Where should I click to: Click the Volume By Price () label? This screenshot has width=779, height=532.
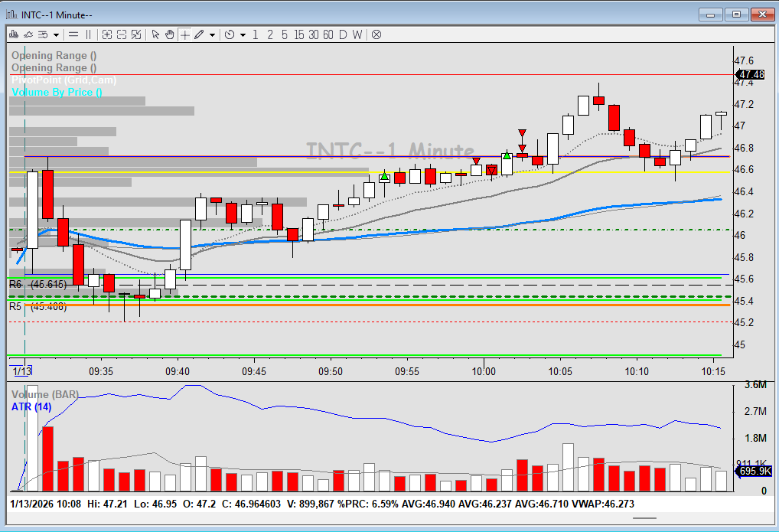[57, 92]
